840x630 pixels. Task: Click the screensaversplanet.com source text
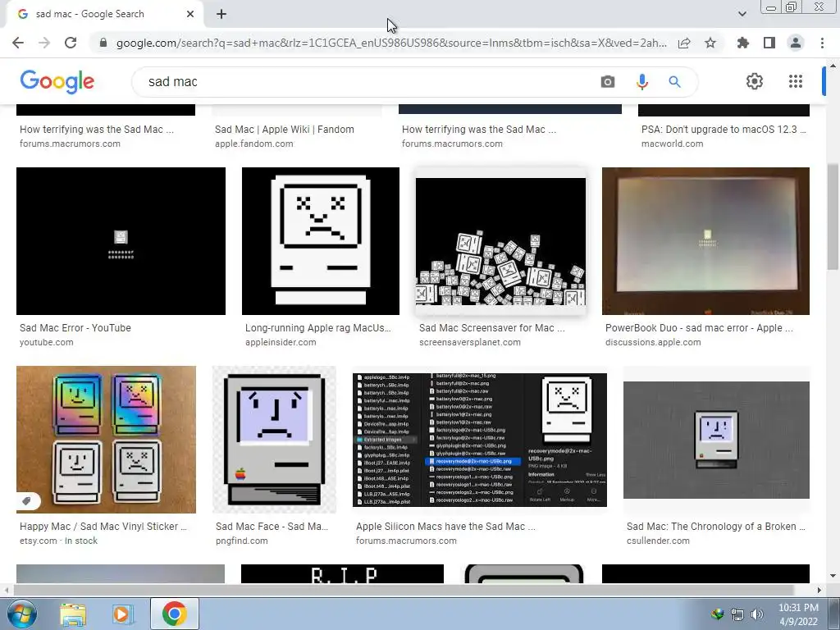(x=470, y=342)
